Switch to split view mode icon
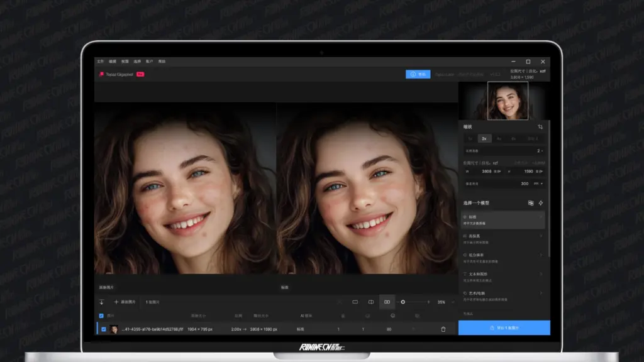The width and height of the screenshot is (644, 362). click(370, 302)
